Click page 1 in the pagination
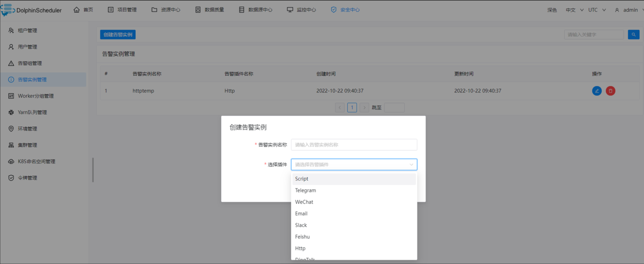The height and width of the screenshot is (264, 644). (x=352, y=107)
